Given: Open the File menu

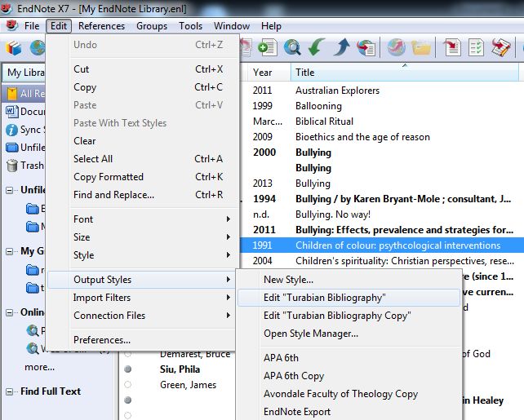Looking at the screenshot, I should pos(32,26).
